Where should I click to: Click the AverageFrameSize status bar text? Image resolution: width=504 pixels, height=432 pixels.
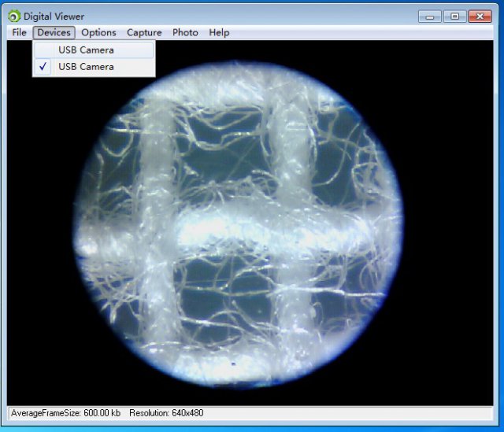click(x=65, y=413)
